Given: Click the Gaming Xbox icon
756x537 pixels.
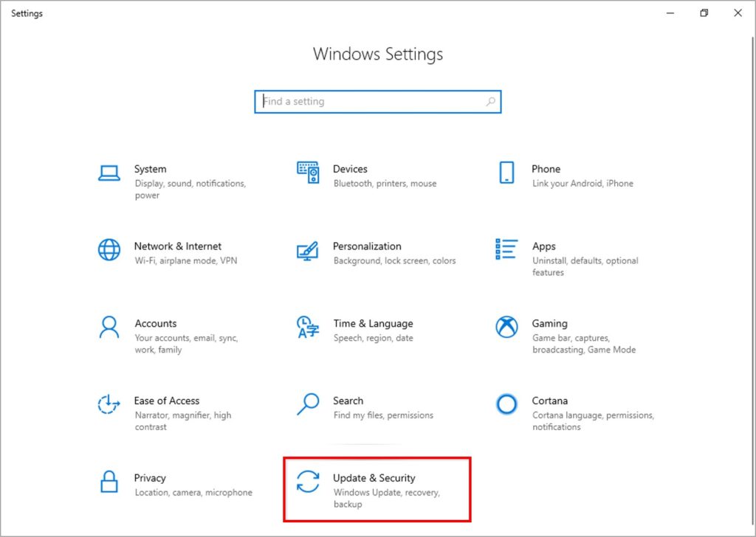Looking at the screenshot, I should point(506,327).
